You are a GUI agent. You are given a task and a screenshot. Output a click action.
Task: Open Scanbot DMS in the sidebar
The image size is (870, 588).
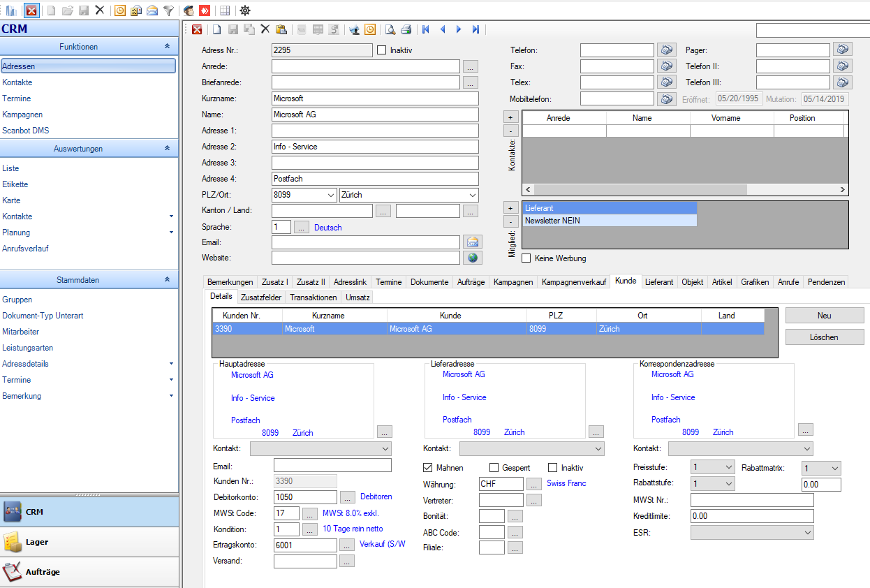[x=26, y=131]
